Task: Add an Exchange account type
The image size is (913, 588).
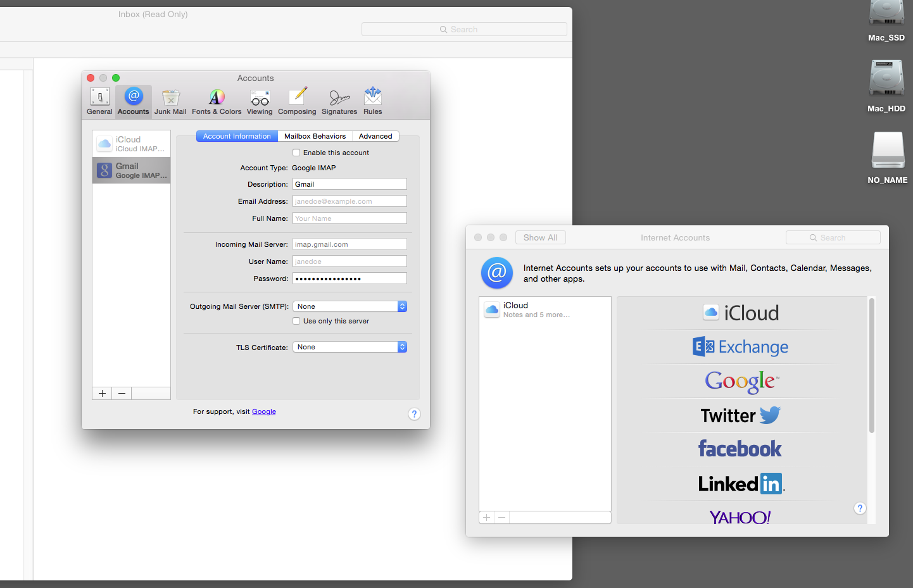Action: (741, 347)
